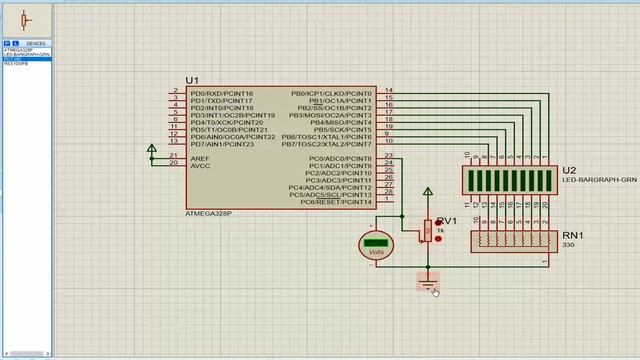Image resolution: width=640 pixels, height=360 pixels.
Task: Click pin PD1/TXD/PCINT17 label
Action: [221, 101]
